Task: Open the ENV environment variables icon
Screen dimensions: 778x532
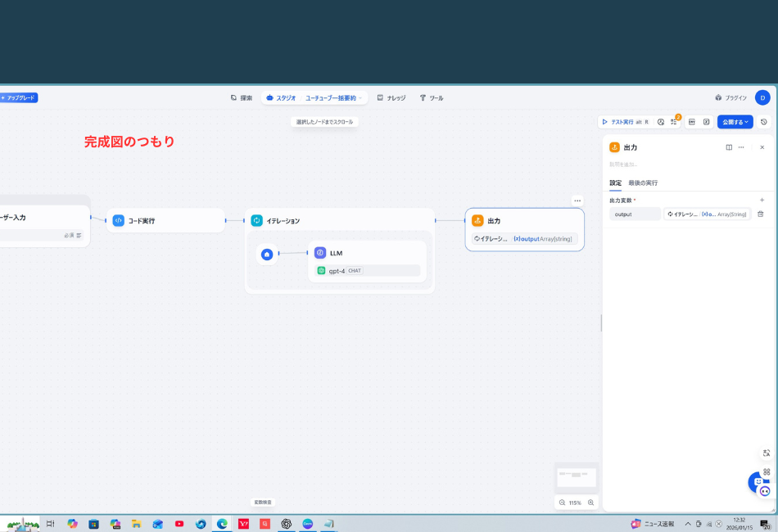Action: point(691,122)
